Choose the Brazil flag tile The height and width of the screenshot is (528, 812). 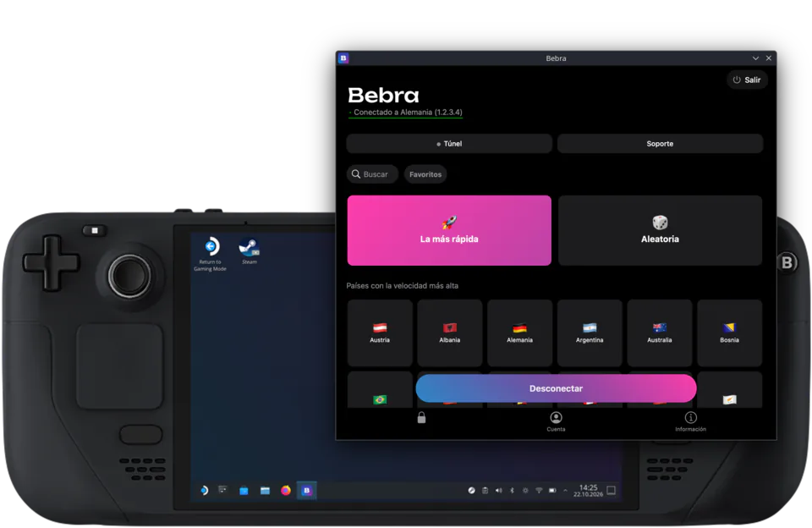(x=380, y=389)
